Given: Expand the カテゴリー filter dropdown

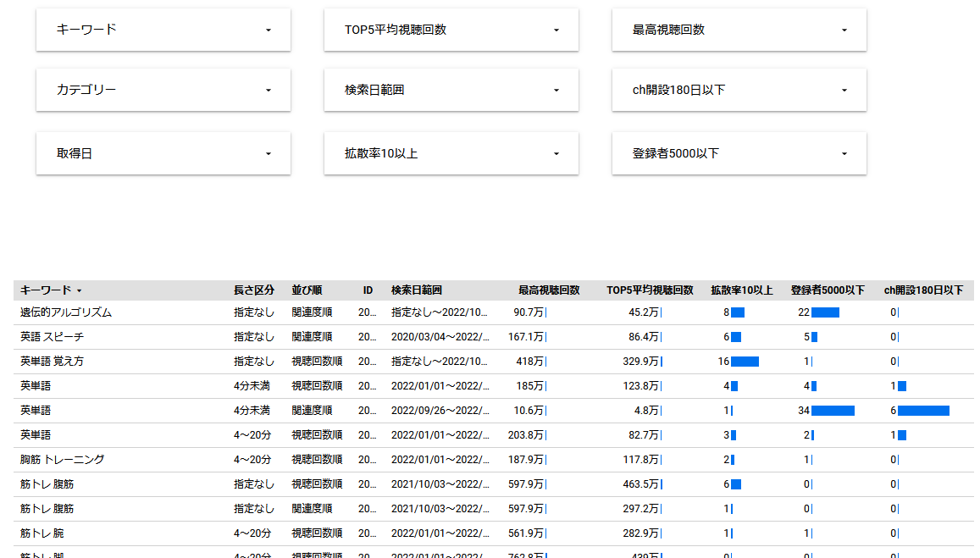Looking at the screenshot, I should (x=163, y=90).
